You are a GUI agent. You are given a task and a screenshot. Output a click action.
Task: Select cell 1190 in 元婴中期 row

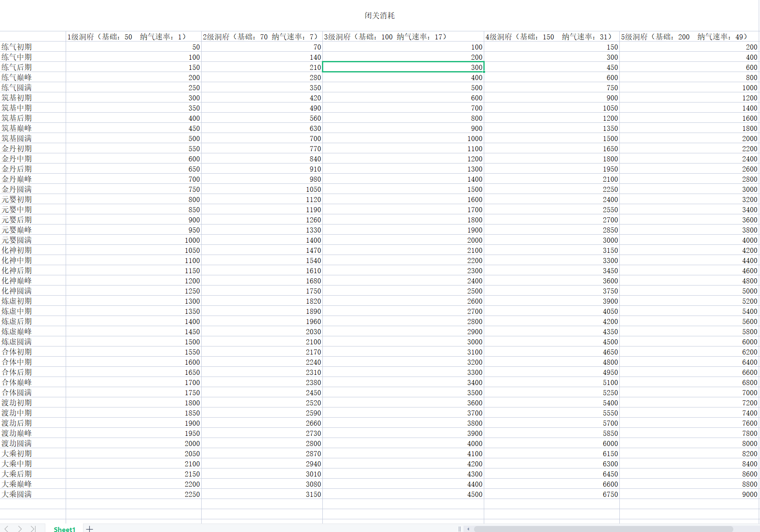pos(262,209)
